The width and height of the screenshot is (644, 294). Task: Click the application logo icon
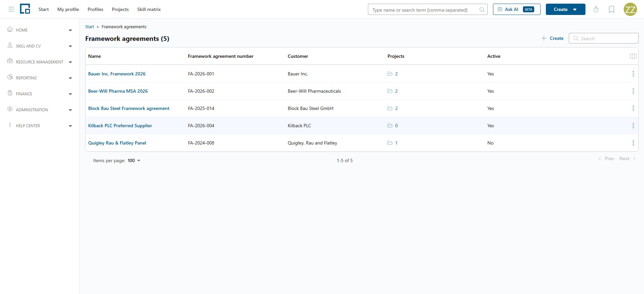coord(25,9)
